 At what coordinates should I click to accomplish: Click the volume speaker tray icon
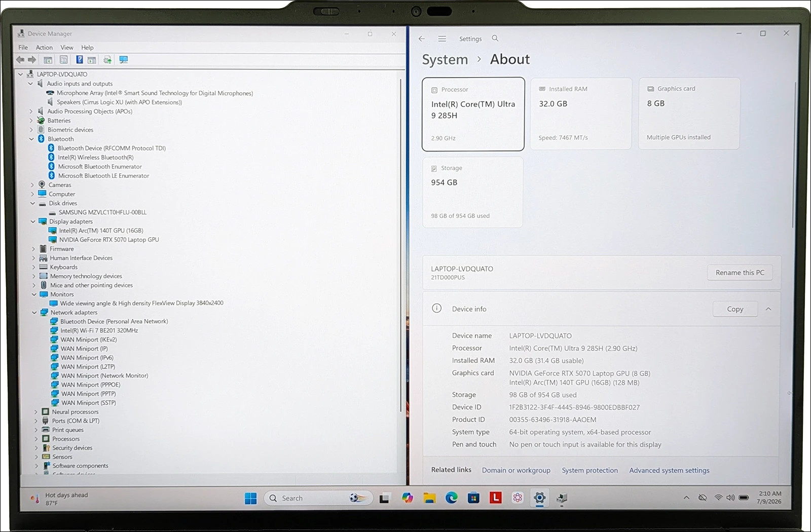click(x=730, y=498)
